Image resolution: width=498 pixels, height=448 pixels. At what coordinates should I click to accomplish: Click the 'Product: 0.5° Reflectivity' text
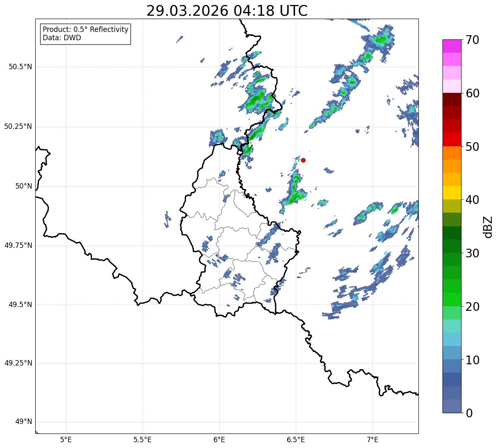(x=85, y=30)
